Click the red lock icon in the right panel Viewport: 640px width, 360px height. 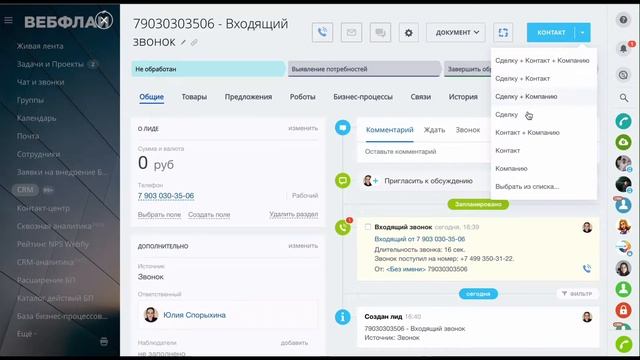coord(623,310)
